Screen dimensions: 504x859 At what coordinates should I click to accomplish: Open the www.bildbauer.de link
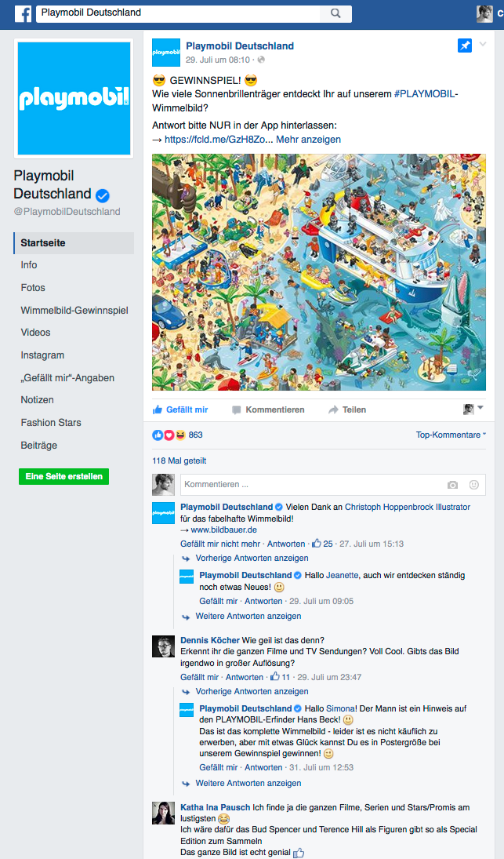pos(224,530)
